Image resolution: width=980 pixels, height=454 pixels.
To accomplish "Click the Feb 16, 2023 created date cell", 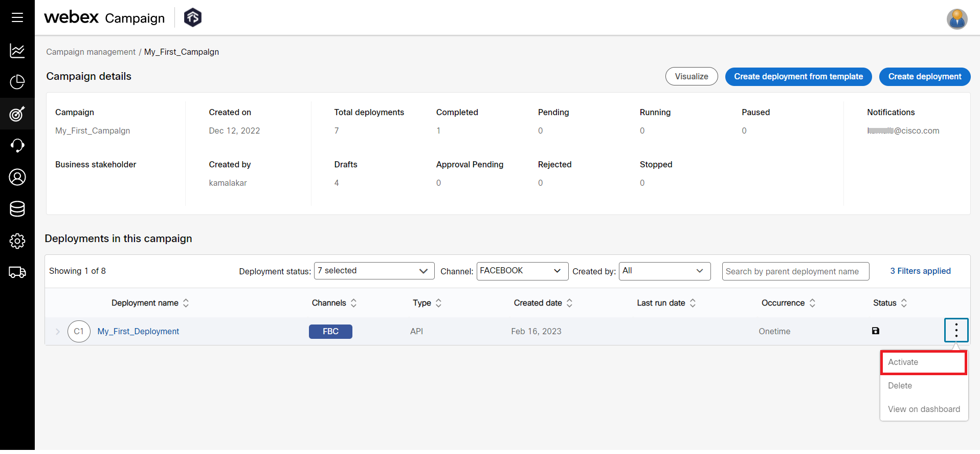I will pyautogui.click(x=536, y=332).
